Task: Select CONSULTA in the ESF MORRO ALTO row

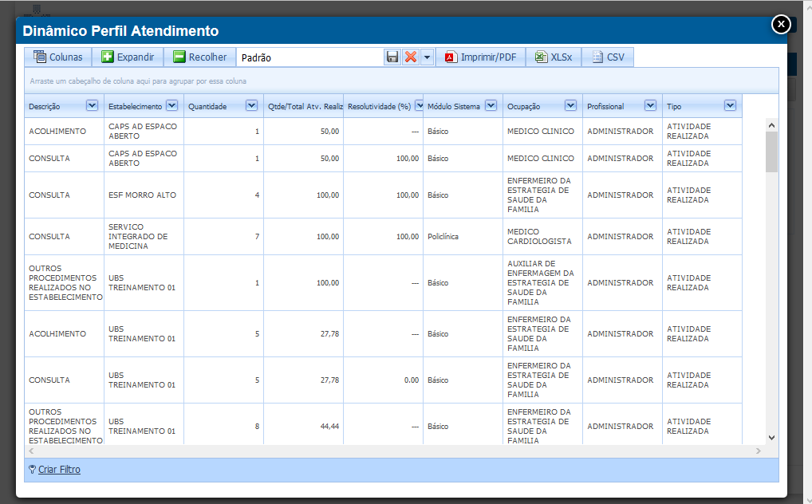Action: [65, 195]
